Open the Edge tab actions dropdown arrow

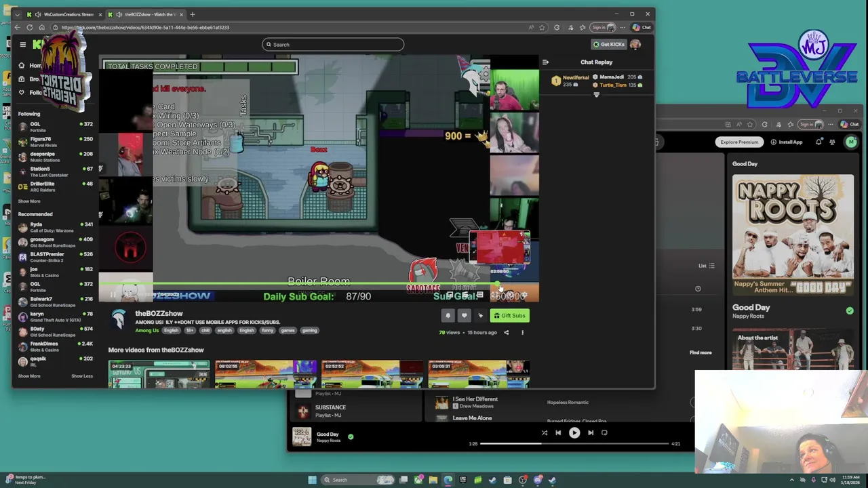(x=19, y=14)
